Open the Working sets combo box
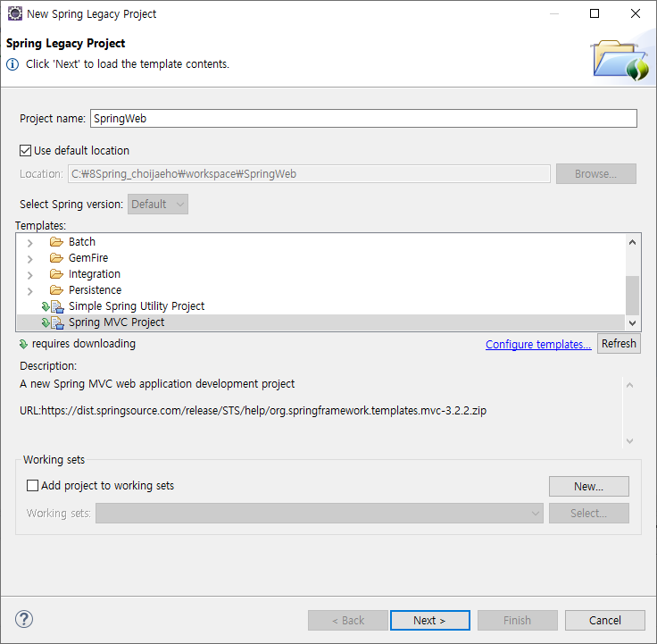 [320, 514]
